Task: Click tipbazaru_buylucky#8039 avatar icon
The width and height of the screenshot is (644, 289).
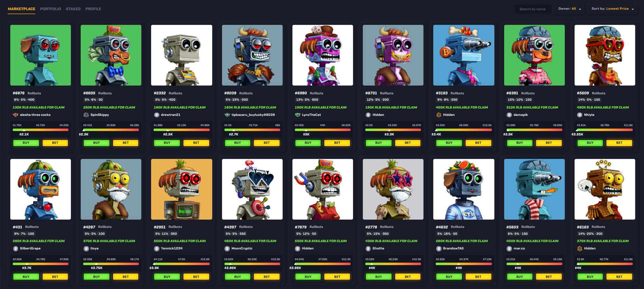Action: (x=227, y=115)
